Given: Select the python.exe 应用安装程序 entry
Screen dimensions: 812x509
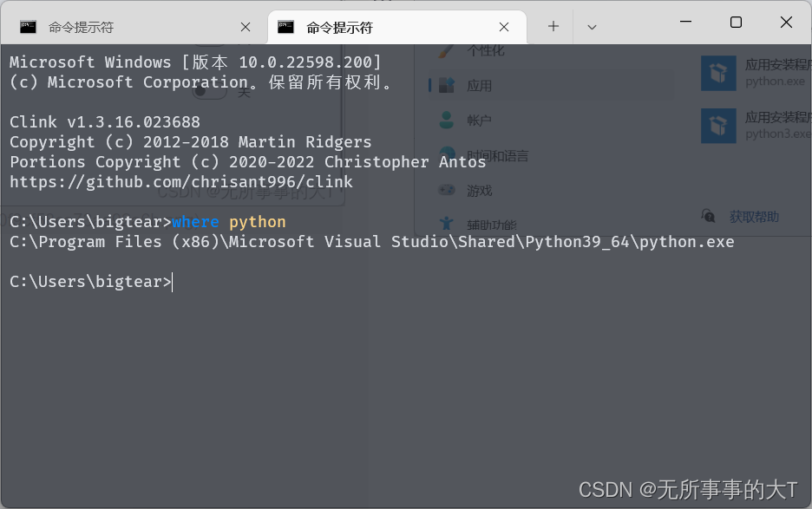Looking at the screenshot, I should click(x=756, y=73).
